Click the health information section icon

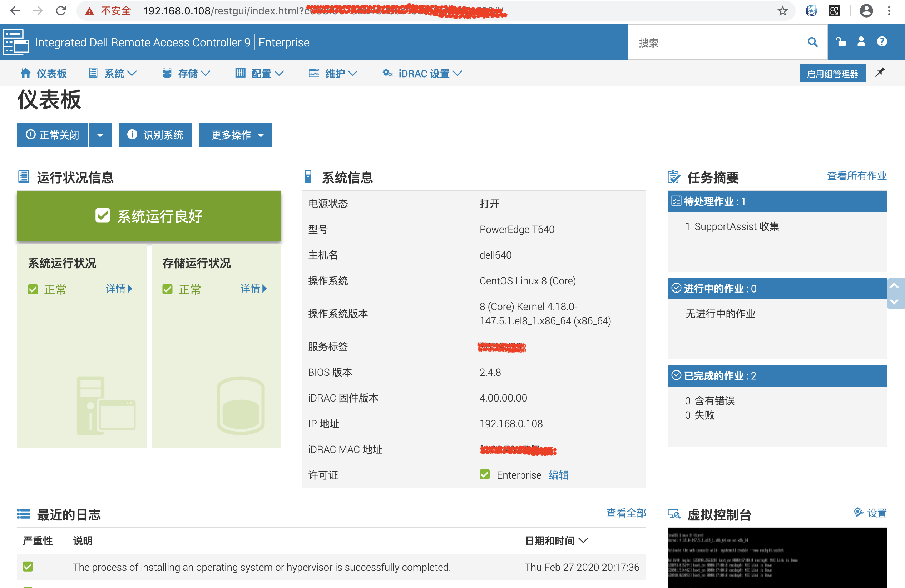click(x=24, y=177)
